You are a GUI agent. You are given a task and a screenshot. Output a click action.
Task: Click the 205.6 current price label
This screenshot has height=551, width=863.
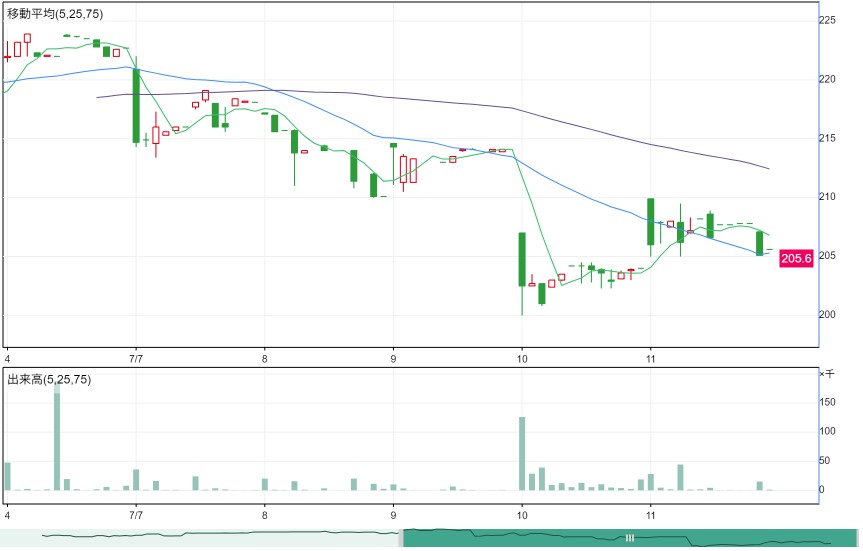click(796, 258)
